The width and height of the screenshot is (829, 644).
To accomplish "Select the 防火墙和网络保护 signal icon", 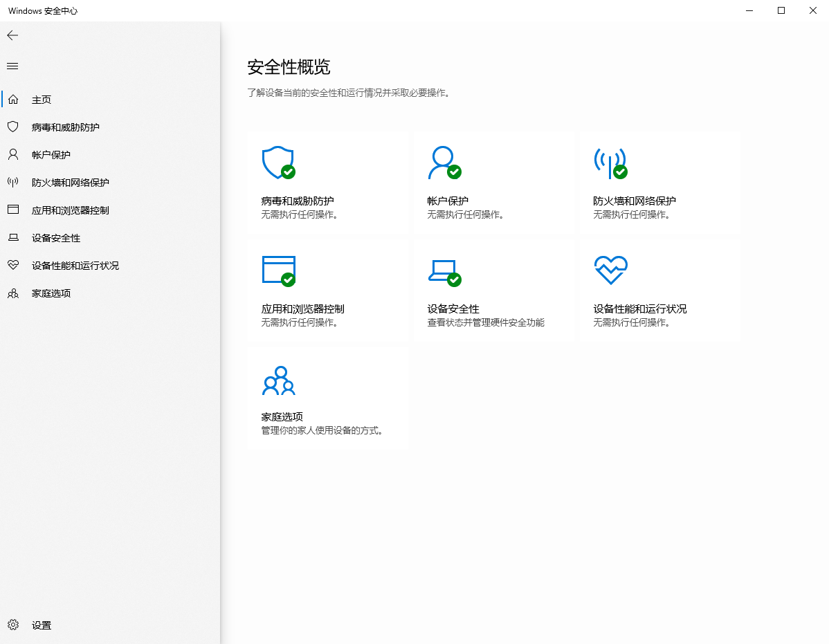I will [x=610, y=163].
